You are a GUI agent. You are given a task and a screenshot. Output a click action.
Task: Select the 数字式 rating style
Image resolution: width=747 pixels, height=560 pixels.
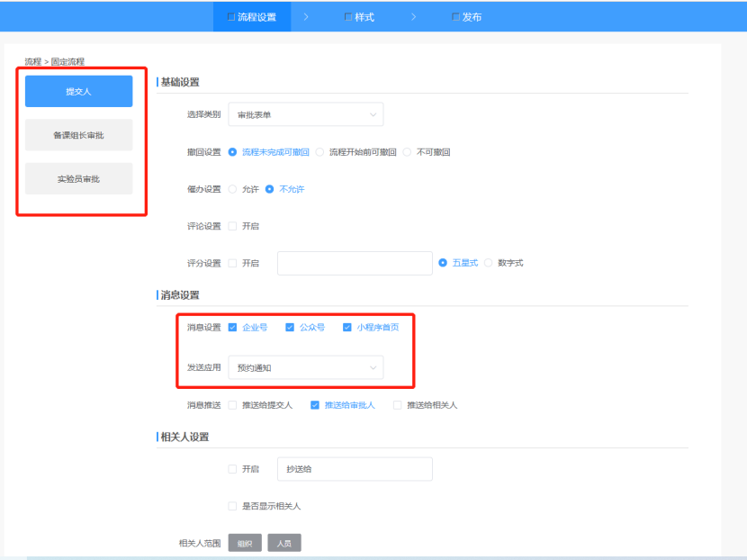click(504, 263)
